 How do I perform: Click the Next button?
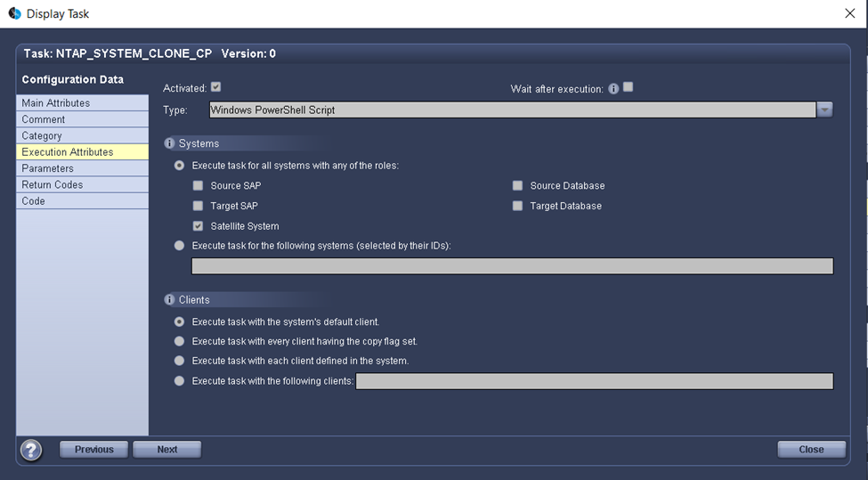(x=166, y=450)
